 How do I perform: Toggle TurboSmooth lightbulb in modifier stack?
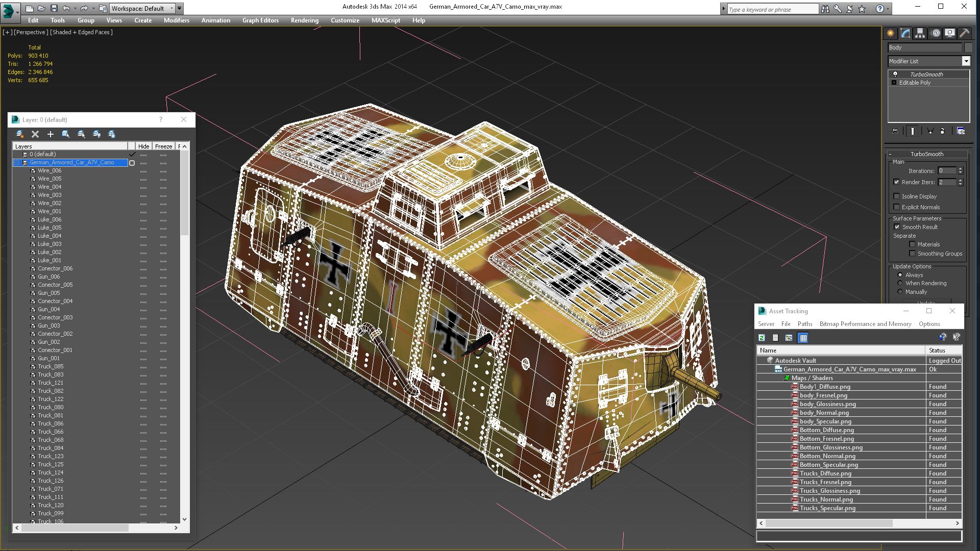[895, 74]
